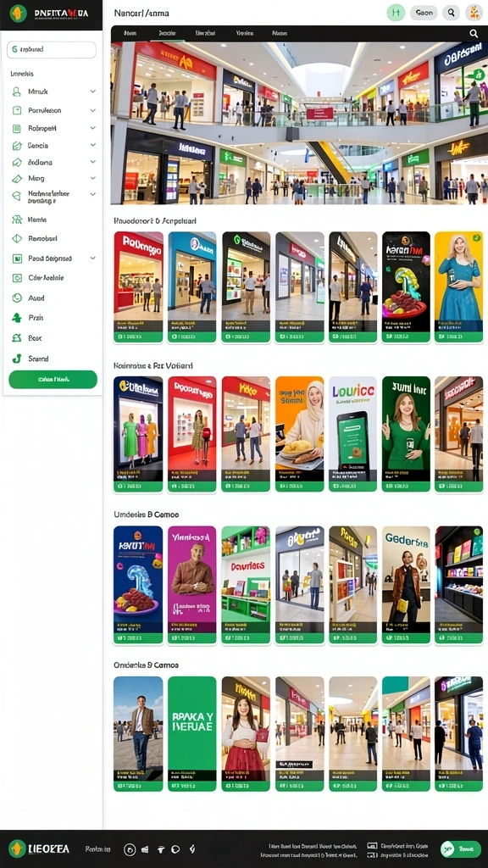This screenshot has width=488, height=868.
Task: Select the fourth tab on the dark tab bar
Action: pyautogui.click(x=245, y=33)
